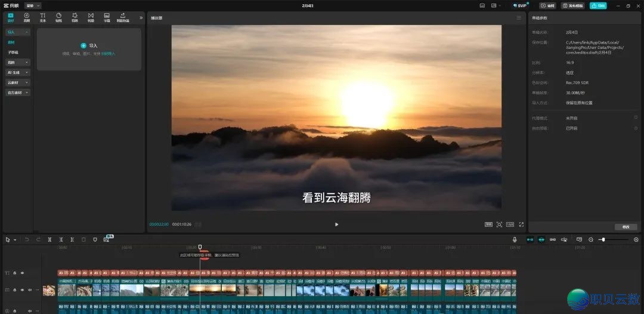Viewport: 644px width, 314px height.
Task: Lock the main video track
Action: (15, 290)
